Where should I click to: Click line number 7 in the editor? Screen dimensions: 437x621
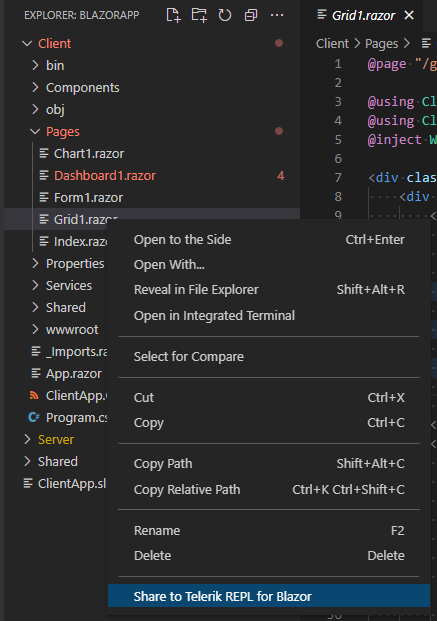pyautogui.click(x=338, y=177)
